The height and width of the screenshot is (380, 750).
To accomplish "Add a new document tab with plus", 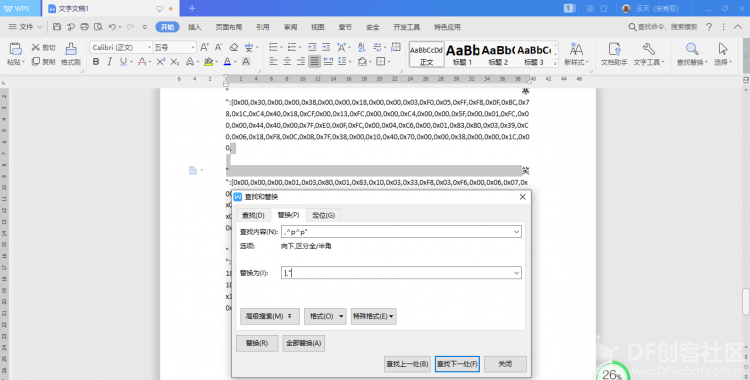I will tap(192, 8).
